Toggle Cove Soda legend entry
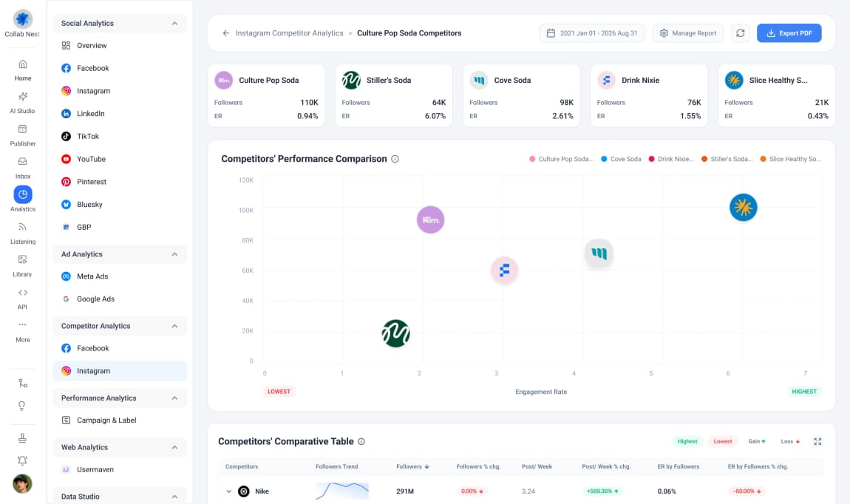Viewport: 850px width, 504px height. 621,159
